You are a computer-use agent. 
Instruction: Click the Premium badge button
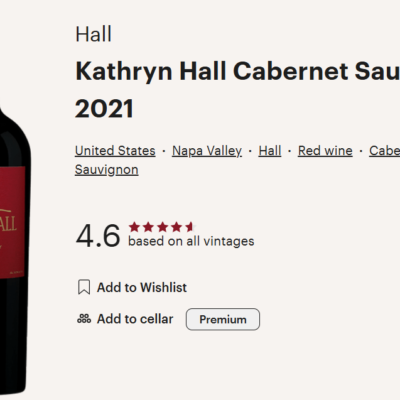[x=223, y=319]
